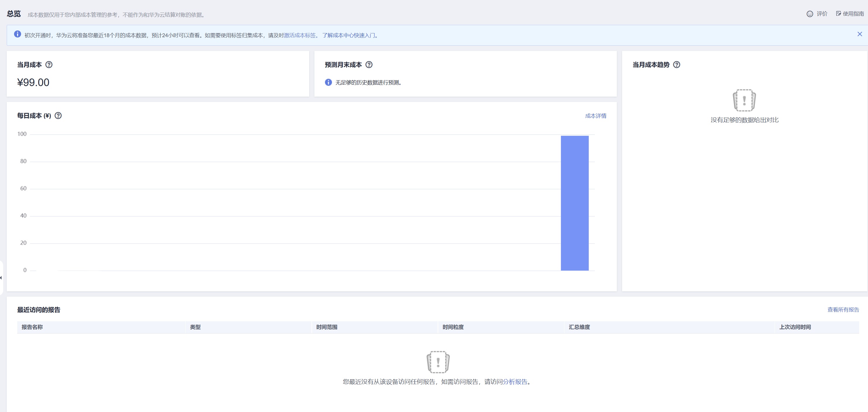Click the 上次访问时间 column header
The image size is (868, 412).
(x=795, y=327)
